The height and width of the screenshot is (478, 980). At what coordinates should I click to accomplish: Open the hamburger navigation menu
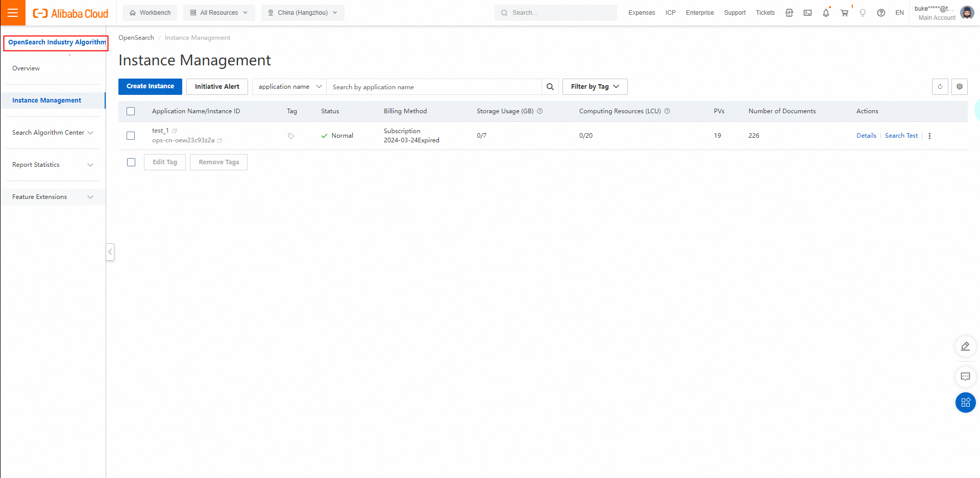point(13,13)
